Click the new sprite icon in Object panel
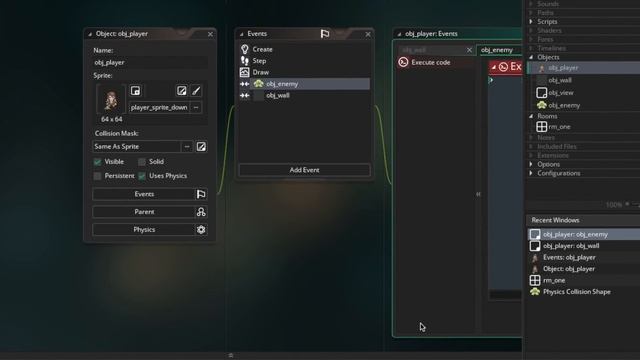 coord(136,91)
